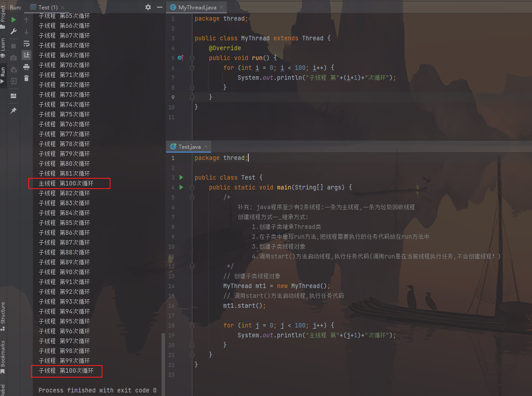Open the Structure side panel
The height and width of the screenshot is (396, 532).
click(3, 316)
